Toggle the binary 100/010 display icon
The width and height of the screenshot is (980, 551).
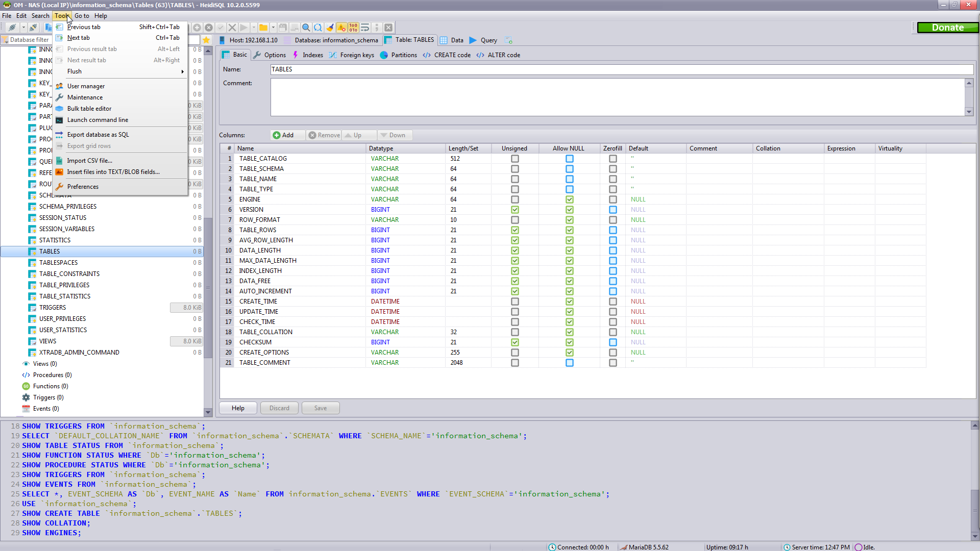(x=353, y=28)
